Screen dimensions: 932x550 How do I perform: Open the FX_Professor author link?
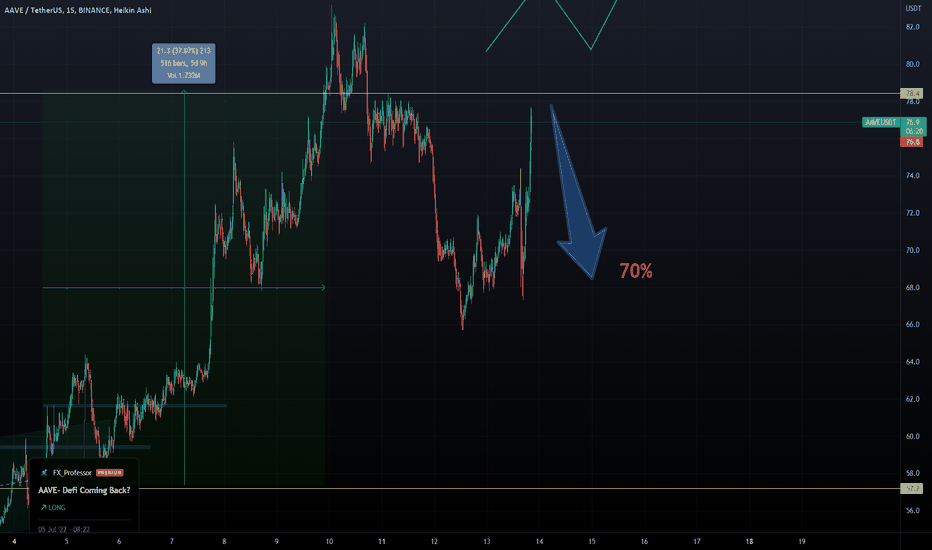pyautogui.click(x=72, y=473)
